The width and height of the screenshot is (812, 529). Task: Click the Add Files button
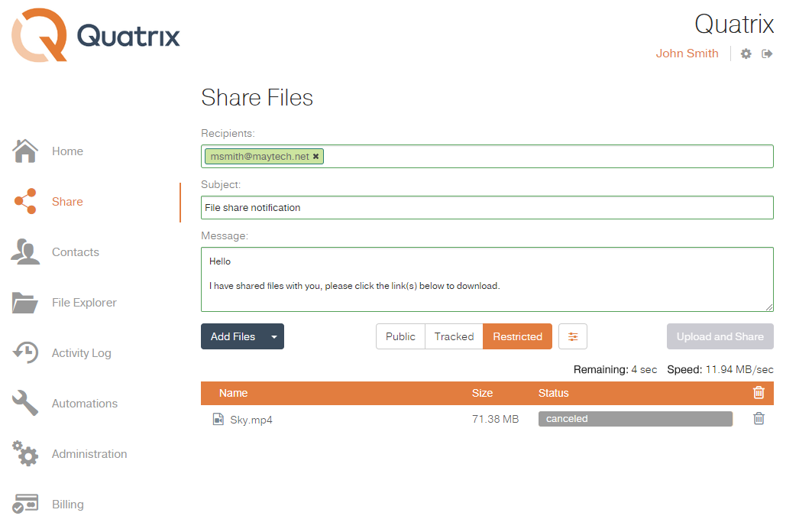click(232, 337)
